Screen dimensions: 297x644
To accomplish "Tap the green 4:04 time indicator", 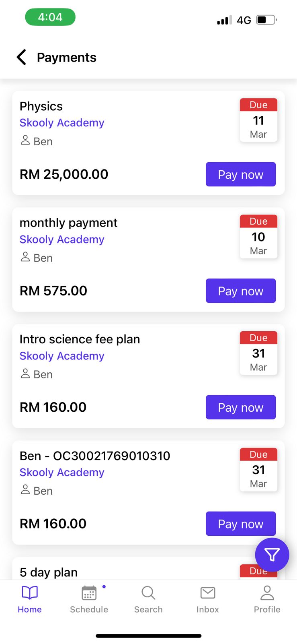I will coord(50,17).
